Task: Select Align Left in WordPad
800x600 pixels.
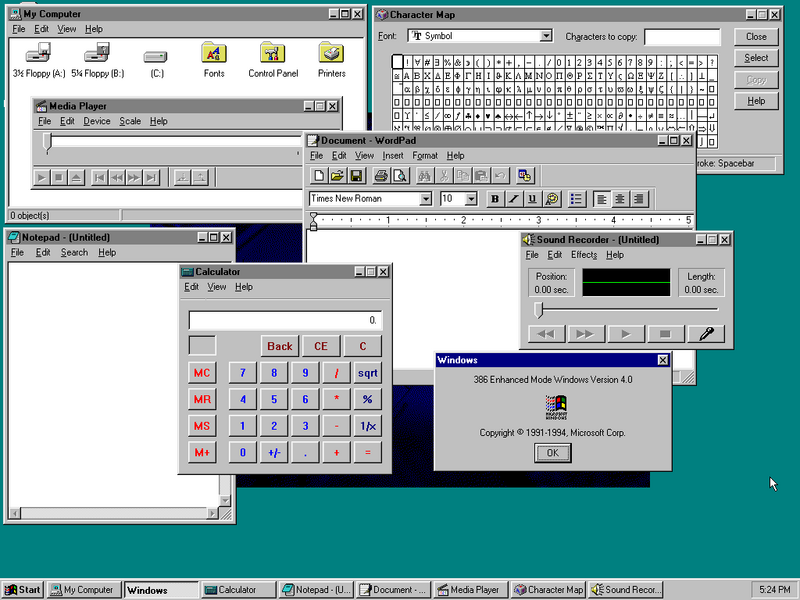Action: click(x=602, y=199)
